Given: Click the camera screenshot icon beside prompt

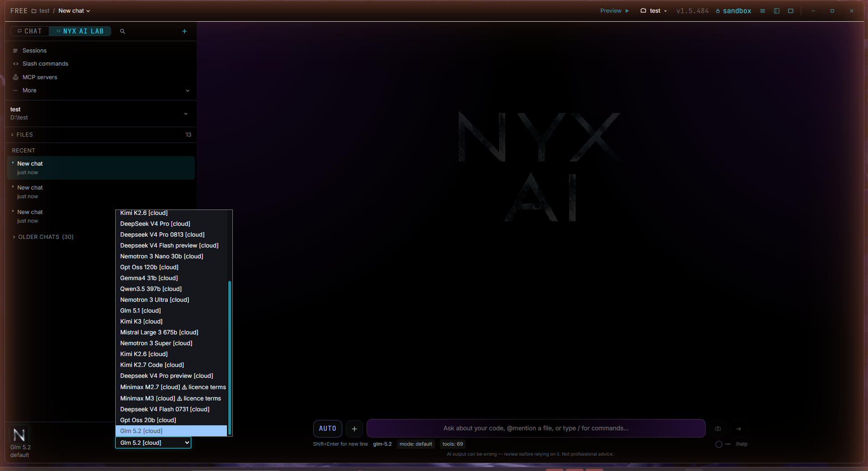Looking at the screenshot, I should [718, 428].
